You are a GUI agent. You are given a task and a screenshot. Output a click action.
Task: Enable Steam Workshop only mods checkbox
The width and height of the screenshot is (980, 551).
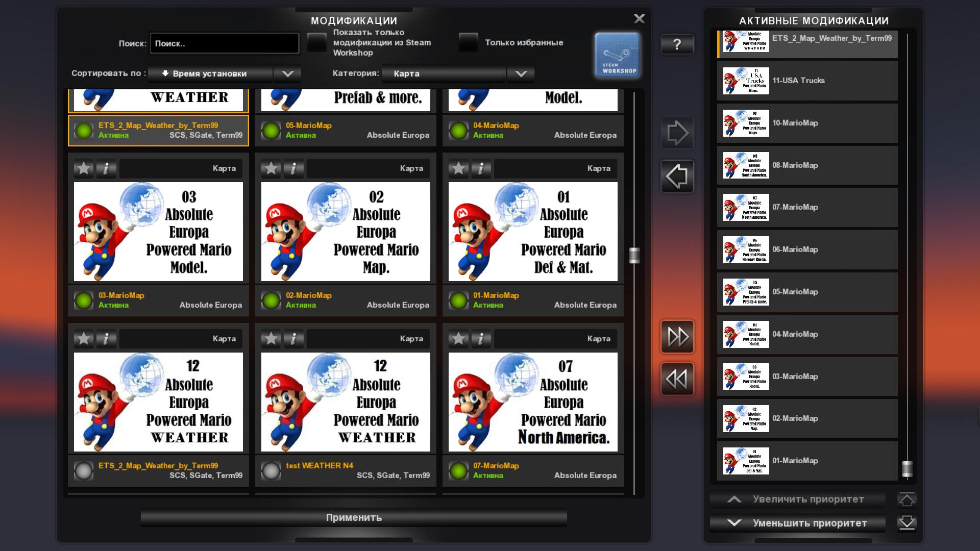tap(316, 42)
